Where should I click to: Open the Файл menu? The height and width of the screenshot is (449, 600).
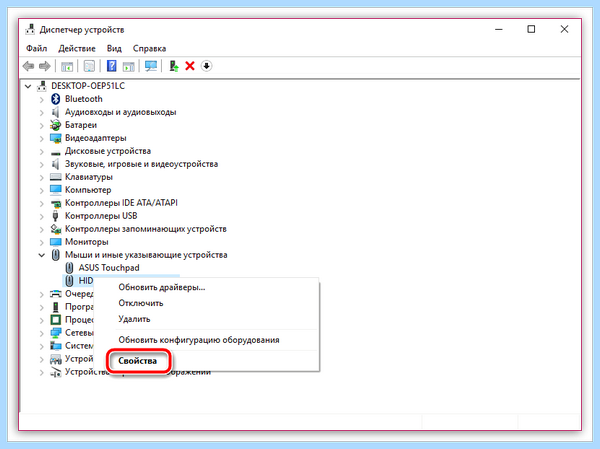36,49
